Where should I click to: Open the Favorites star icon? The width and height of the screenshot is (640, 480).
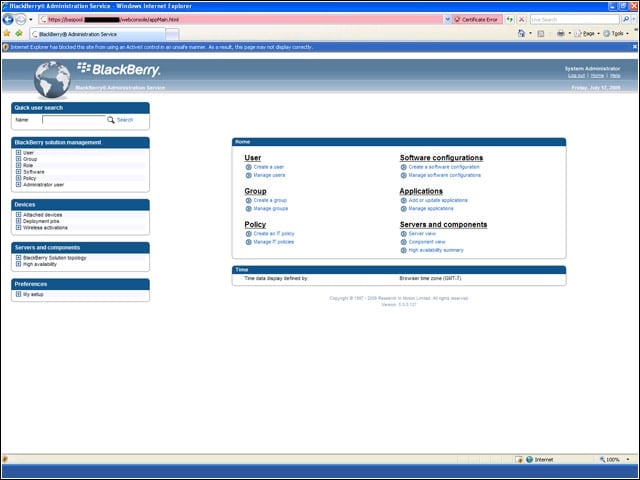(x=7, y=33)
